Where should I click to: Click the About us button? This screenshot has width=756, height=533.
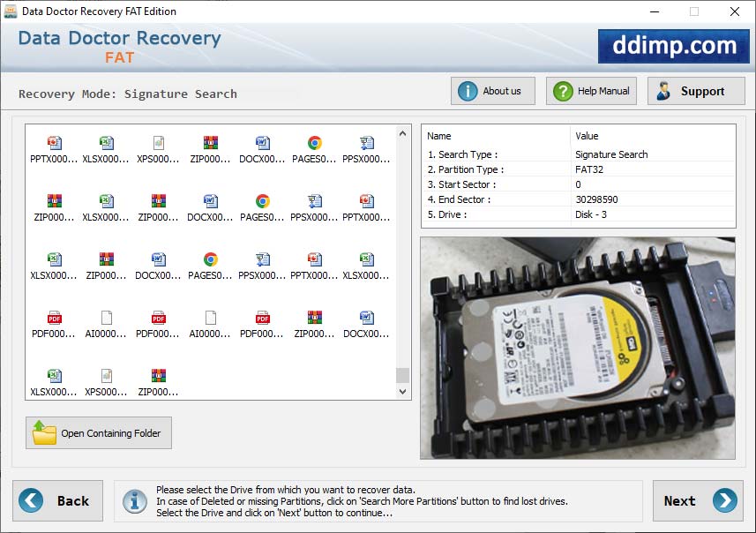(492, 90)
